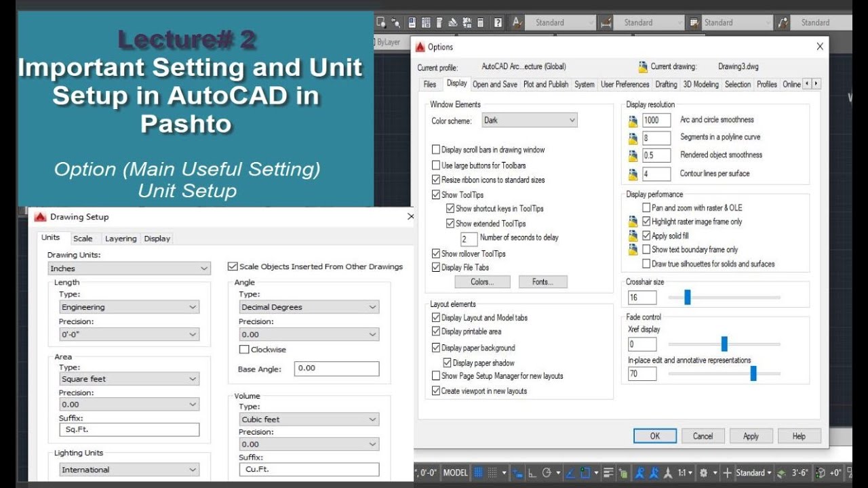Toggle the blue grid display icon in status bar
The width and height of the screenshot is (868, 488).
click(x=478, y=472)
